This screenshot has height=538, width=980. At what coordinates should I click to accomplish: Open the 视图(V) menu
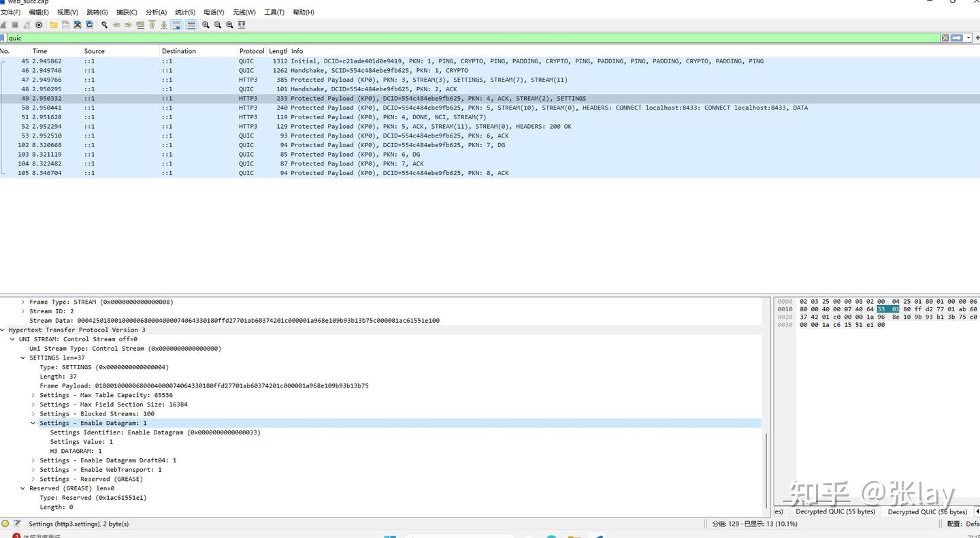pyautogui.click(x=67, y=12)
